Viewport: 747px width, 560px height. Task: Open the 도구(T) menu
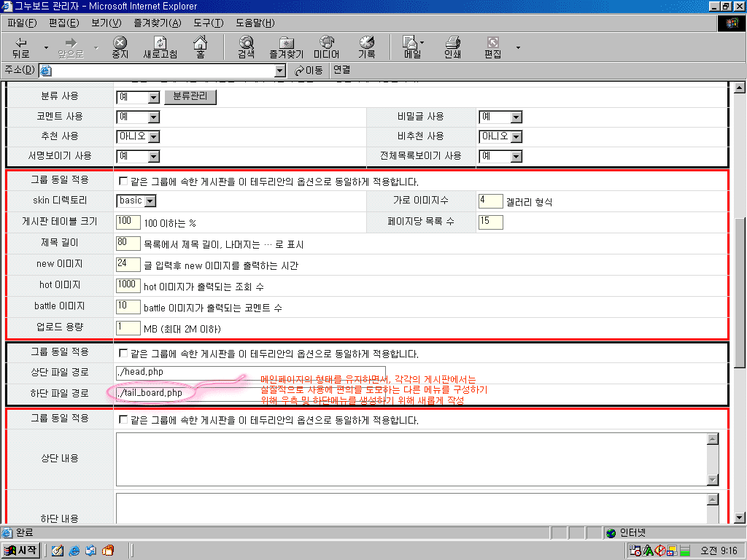pyautogui.click(x=209, y=23)
